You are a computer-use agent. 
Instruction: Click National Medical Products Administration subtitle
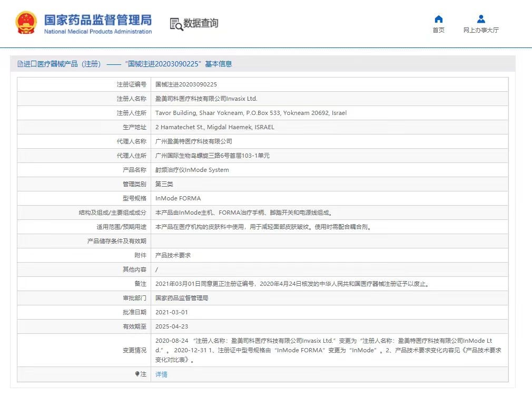pyautogui.click(x=98, y=32)
